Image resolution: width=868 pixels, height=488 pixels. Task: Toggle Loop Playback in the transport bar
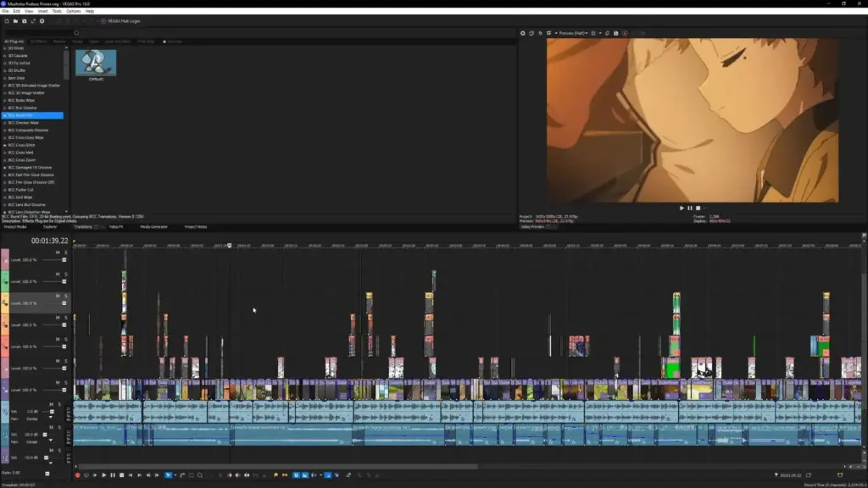[x=86, y=475]
